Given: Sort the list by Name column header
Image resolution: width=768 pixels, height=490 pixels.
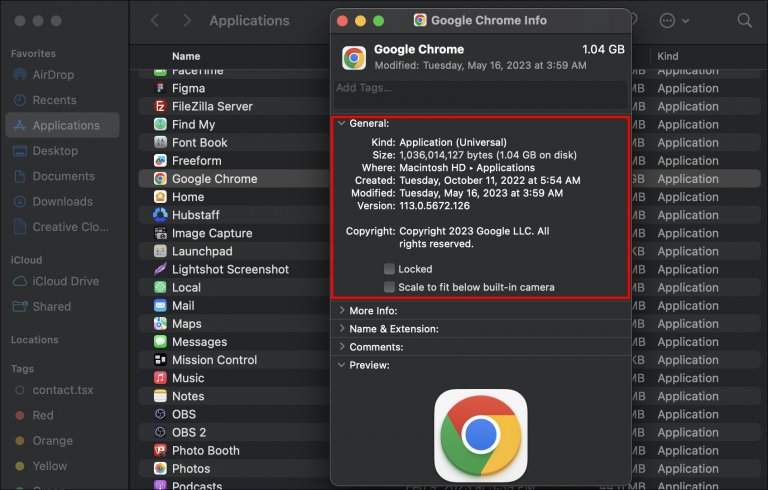Looking at the screenshot, I should click(186, 57).
